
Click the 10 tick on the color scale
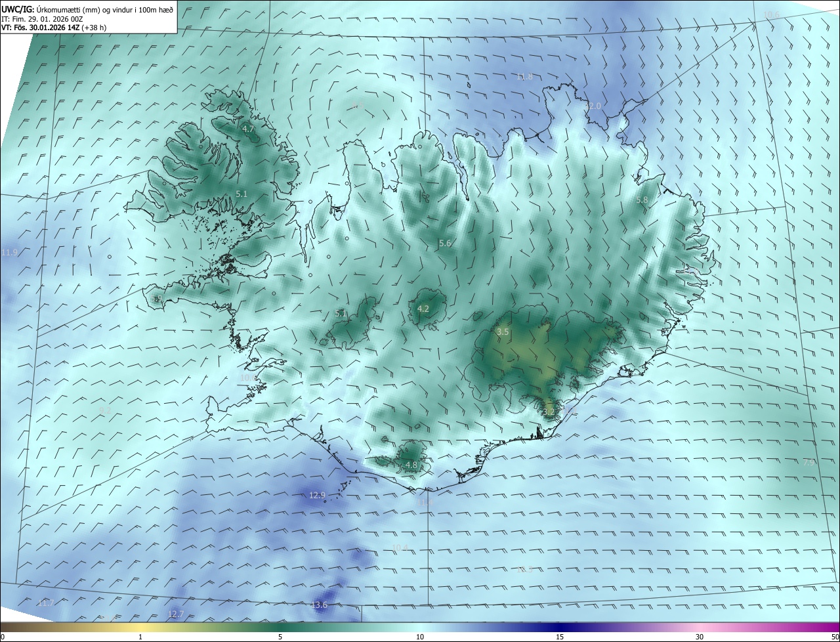[x=420, y=637]
